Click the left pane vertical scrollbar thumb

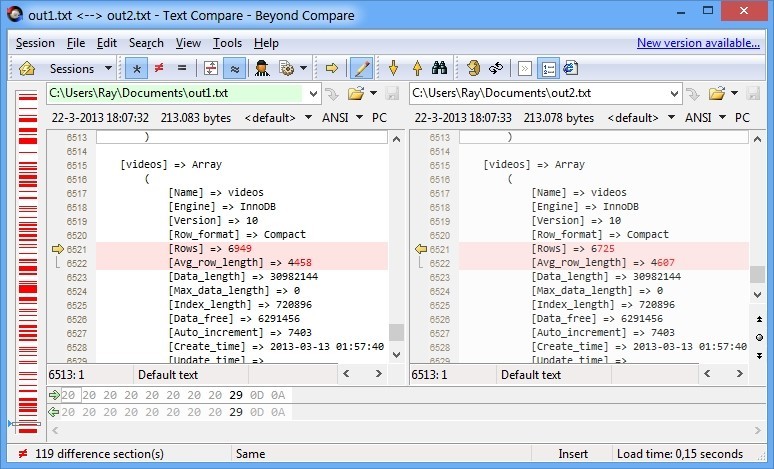(x=396, y=333)
